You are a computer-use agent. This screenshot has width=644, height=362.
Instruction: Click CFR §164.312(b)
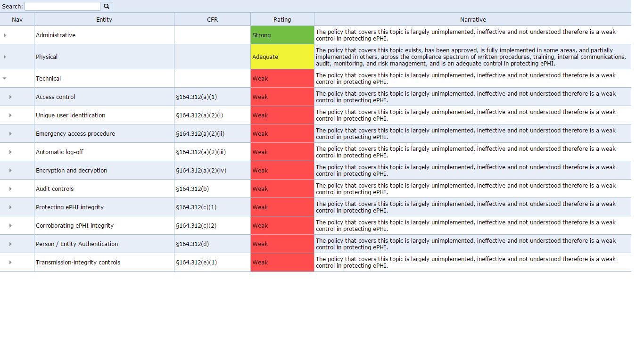[192, 189]
